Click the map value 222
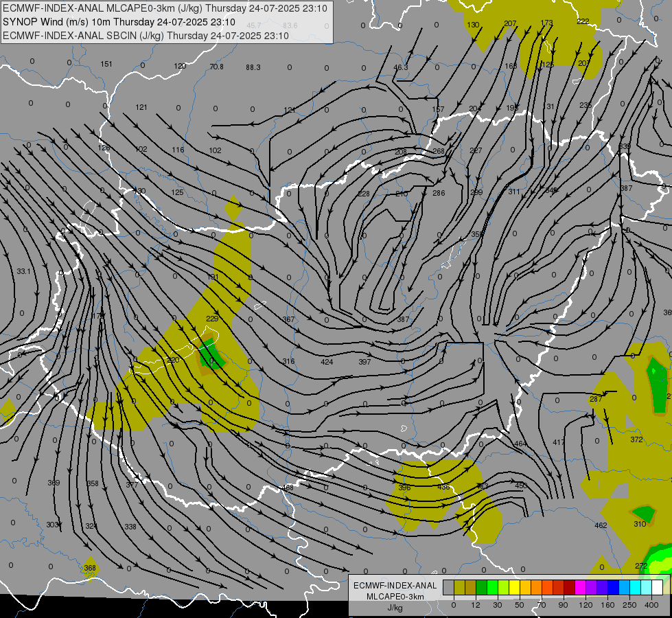The image size is (672, 618). click(583, 21)
